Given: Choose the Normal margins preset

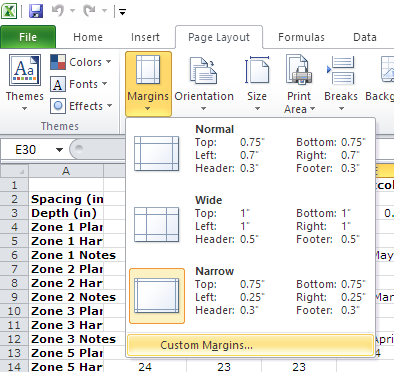Looking at the screenshot, I should tap(251, 153).
